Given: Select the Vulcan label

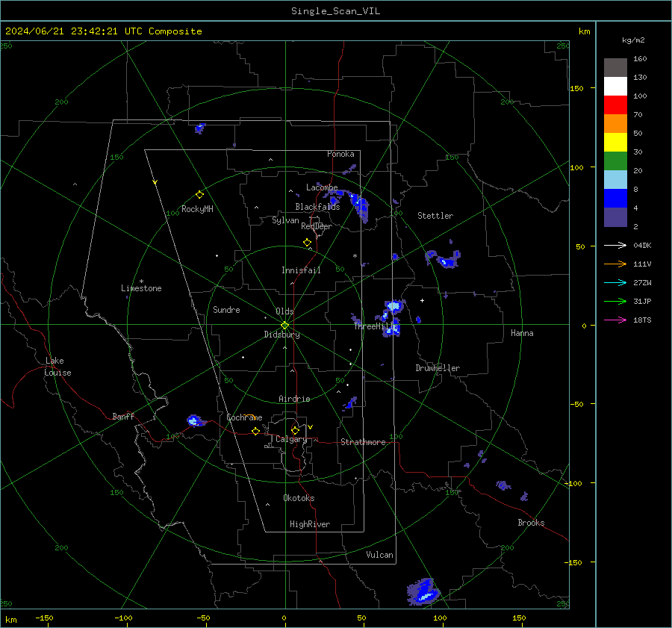Looking at the screenshot, I should [380, 555].
